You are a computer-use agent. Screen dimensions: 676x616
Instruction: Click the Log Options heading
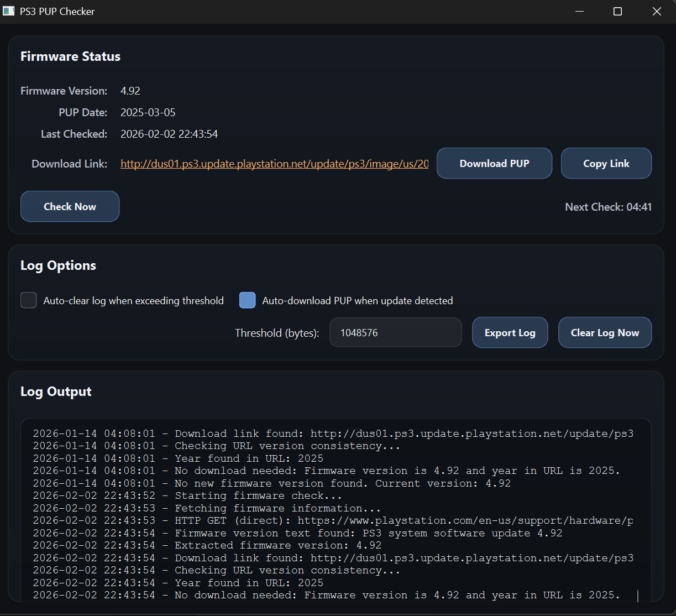pos(58,265)
